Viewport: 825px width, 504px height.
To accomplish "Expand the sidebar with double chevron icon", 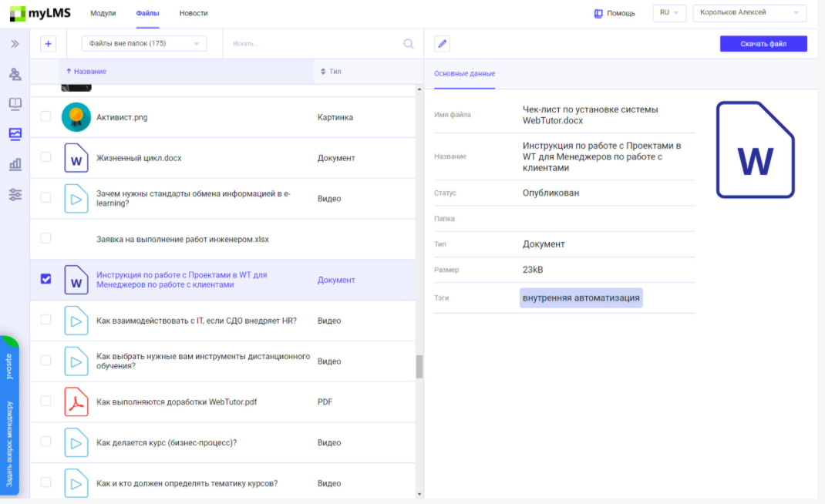I will tap(15, 44).
